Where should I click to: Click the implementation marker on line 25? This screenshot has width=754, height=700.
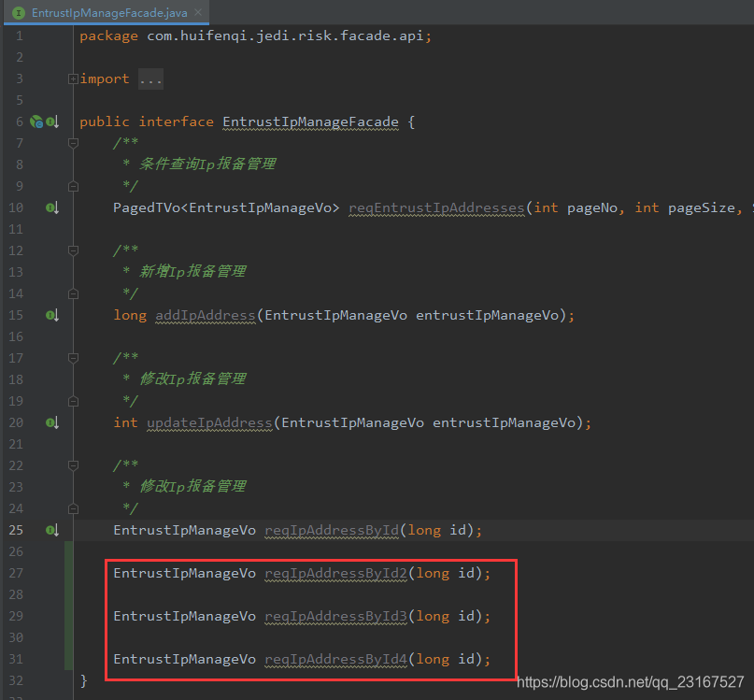[52, 530]
